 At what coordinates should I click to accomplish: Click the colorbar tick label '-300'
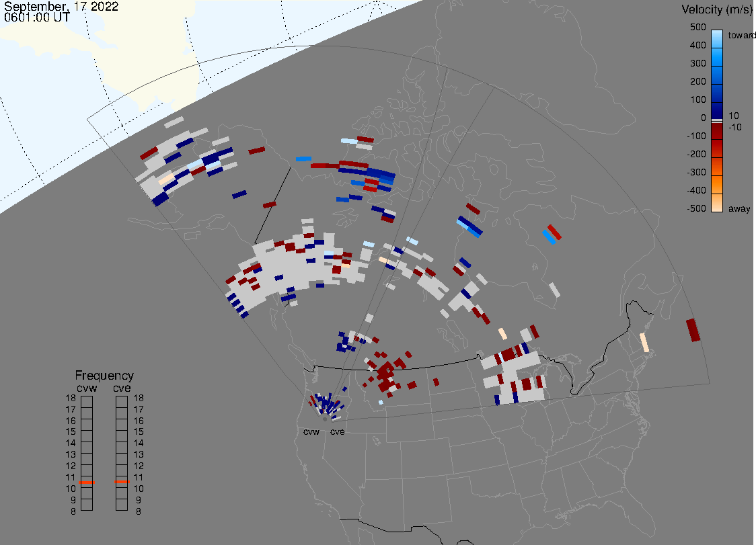coord(696,173)
